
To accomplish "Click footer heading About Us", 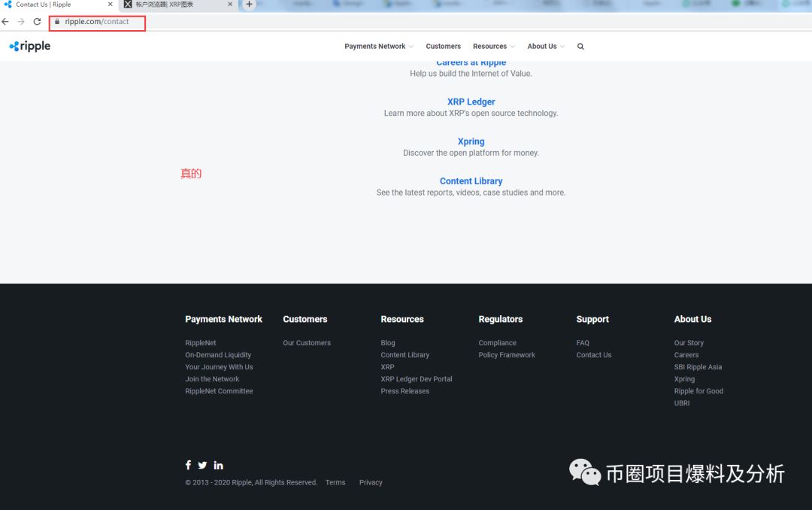I will (693, 319).
